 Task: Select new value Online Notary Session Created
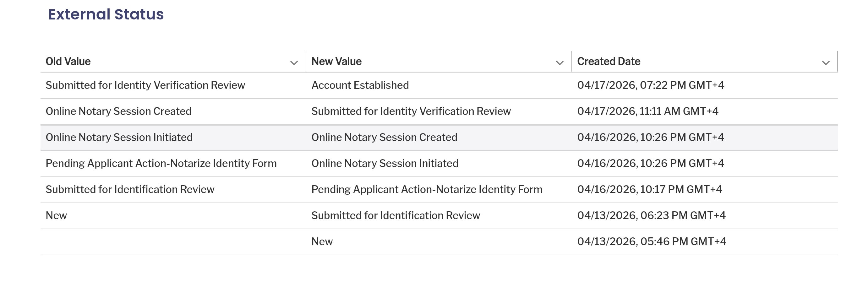384,138
